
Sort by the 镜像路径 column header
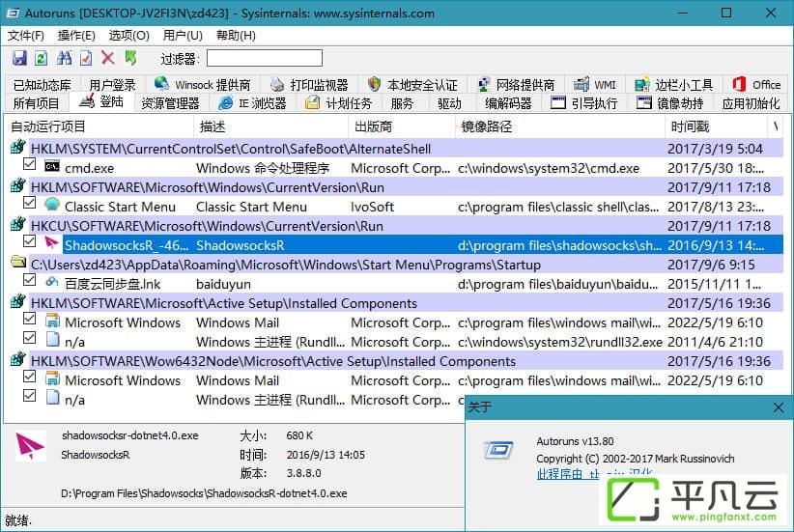[x=559, y=126]
